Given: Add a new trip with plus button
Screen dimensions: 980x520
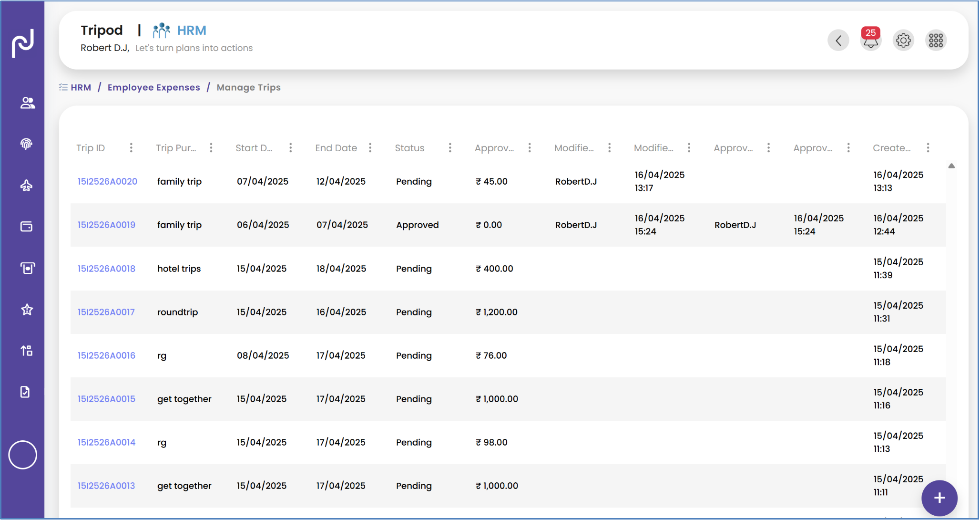Looking at the screenshot, I should pos(939,498).
